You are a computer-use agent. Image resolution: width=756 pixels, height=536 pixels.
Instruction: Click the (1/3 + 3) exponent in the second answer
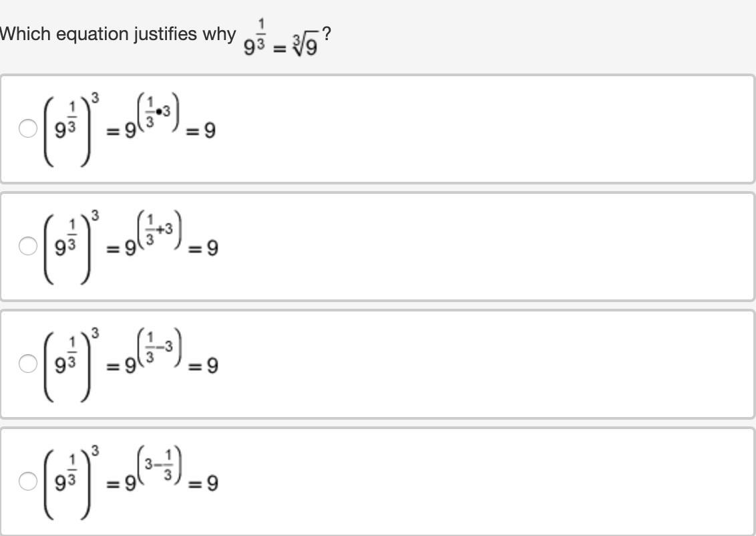(159, 230)
